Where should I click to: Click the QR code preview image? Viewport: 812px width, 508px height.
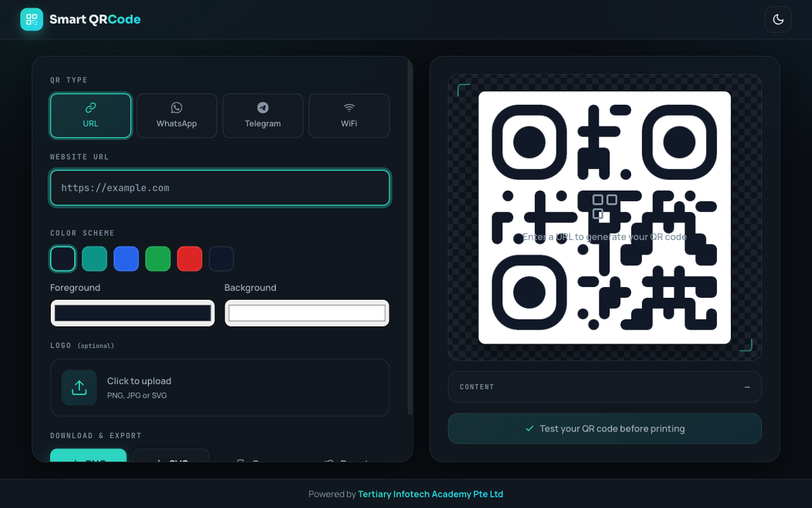(x=605, y=218)
